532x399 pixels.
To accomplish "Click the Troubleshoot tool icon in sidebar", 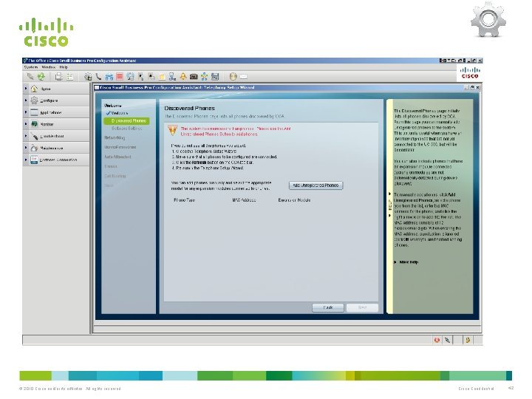I will pyautogui.click(x=34, y=136).
